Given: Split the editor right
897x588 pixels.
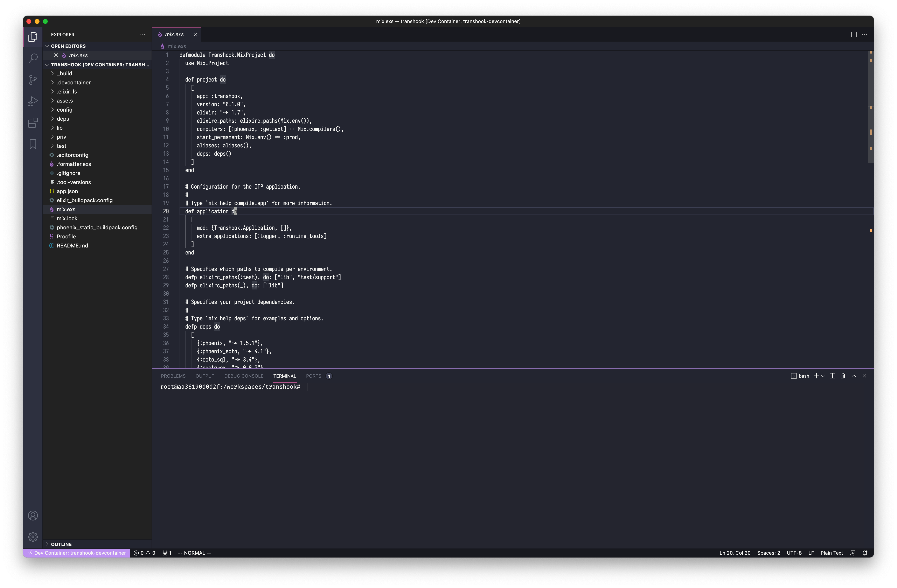Looking at the screenshot, I should 854,35.
